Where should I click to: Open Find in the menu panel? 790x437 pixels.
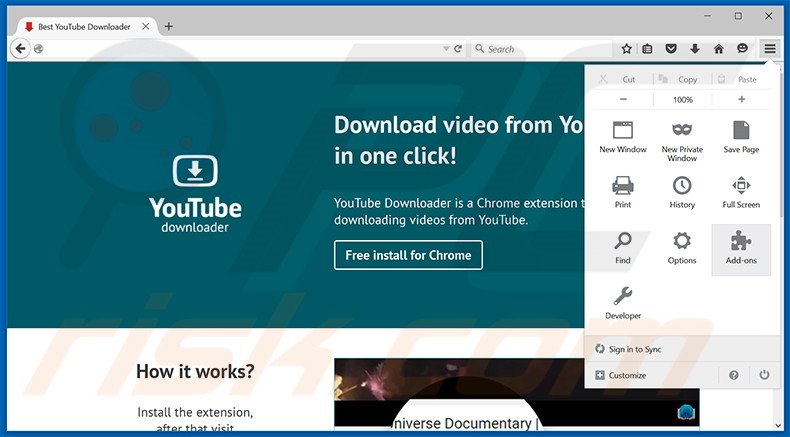623,248
